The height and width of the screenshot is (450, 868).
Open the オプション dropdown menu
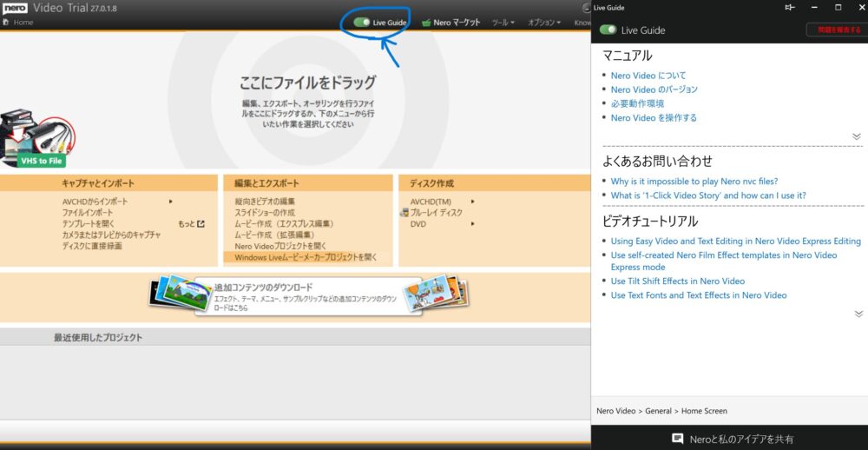544,23
